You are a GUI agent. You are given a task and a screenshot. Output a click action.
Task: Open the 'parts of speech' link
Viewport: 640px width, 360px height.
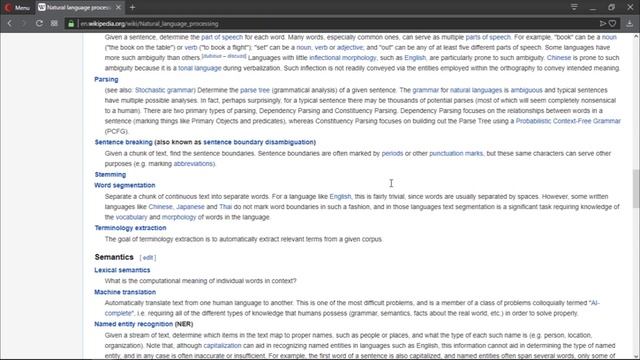pyautogui.click(x=488, y=37)
